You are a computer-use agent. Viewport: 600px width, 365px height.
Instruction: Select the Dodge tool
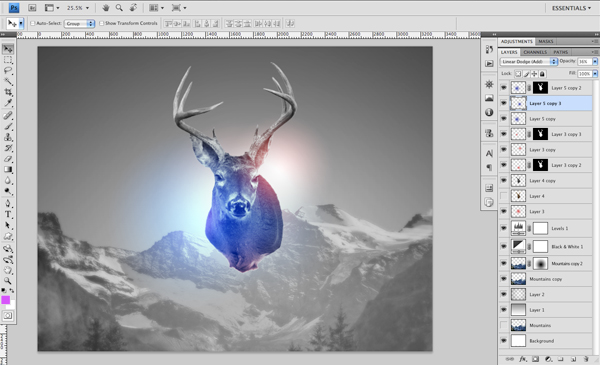pyautogui.click(x=8, y=191)
